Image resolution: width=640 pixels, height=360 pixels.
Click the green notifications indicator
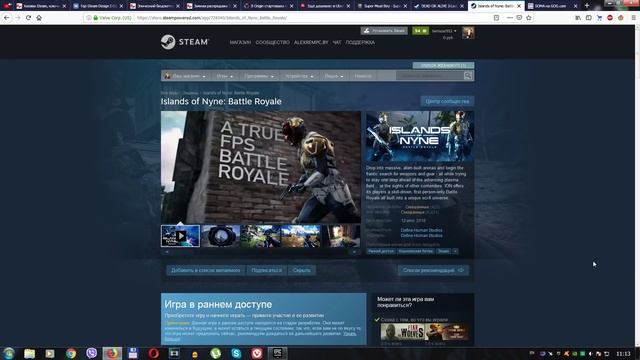coord(420,31)
